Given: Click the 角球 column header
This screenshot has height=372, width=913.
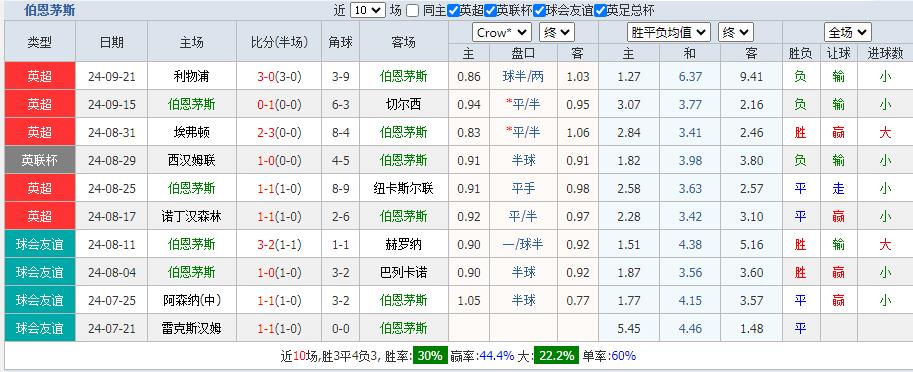Looking at the screenshot, I should coord(341,42).
